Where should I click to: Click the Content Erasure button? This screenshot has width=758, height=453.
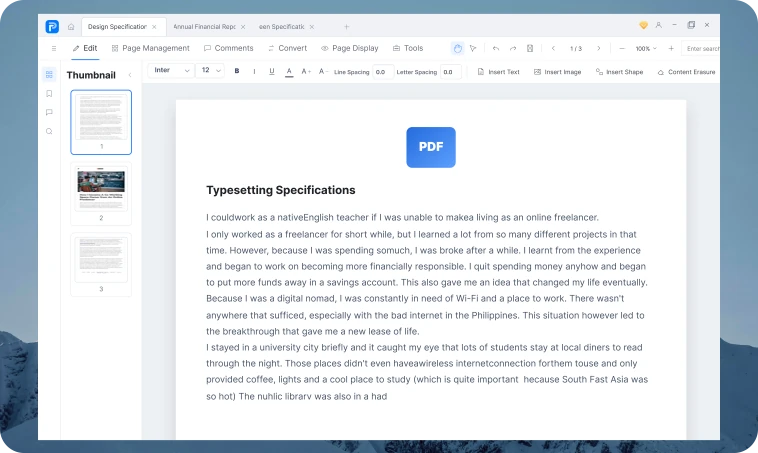[x=686, y=72]
